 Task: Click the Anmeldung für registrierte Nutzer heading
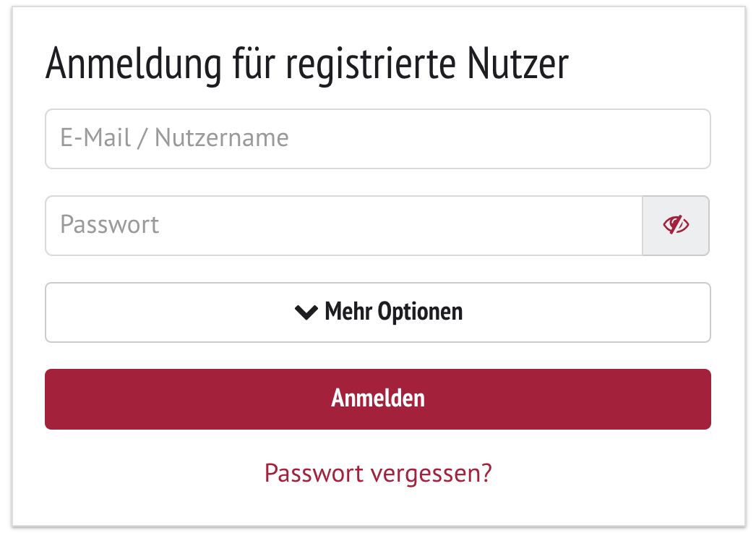tap(307, 64)
